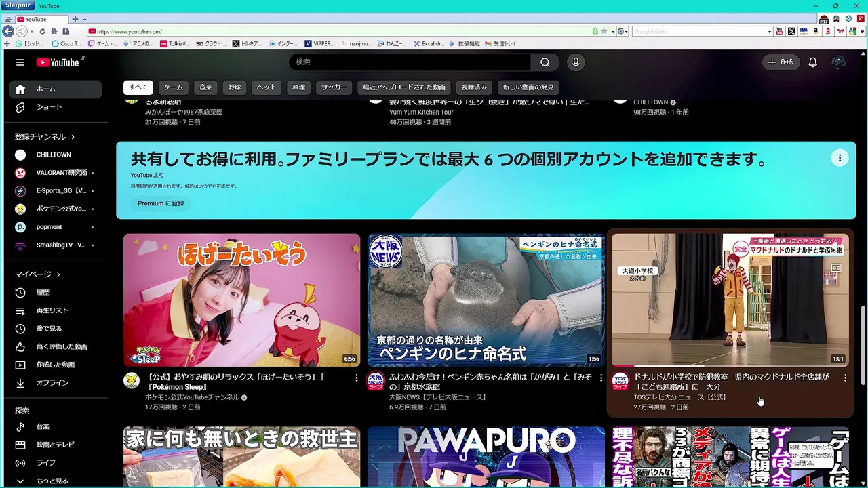Open the Gmail 受信トレイ bookmark

click(x=500, y=43)
